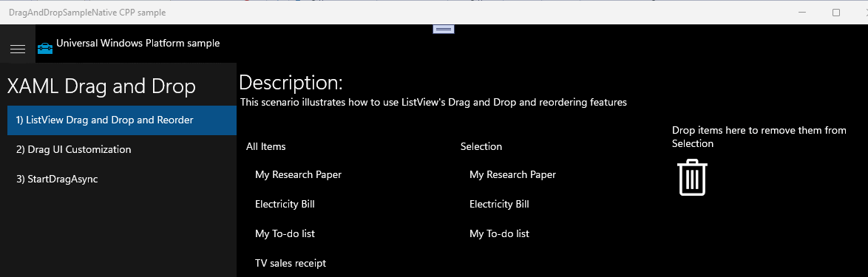Click the blue toolbox app icon

click(x=45, y=49)
